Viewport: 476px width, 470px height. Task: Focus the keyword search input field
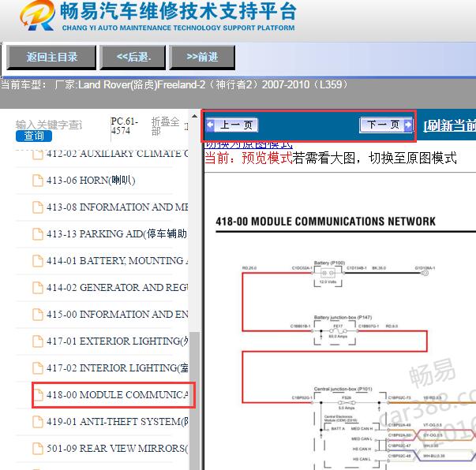point(49,125)
